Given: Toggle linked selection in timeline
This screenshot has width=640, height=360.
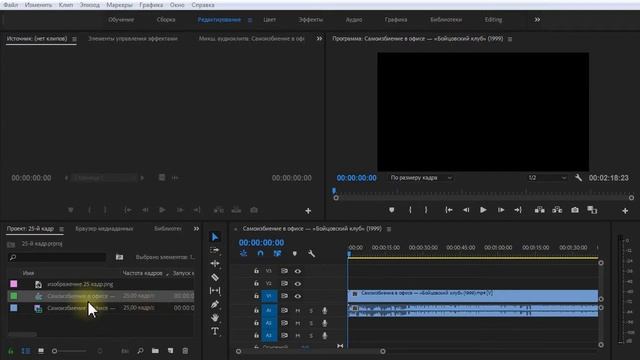Looking at the screenshot, I should (277, 253).
